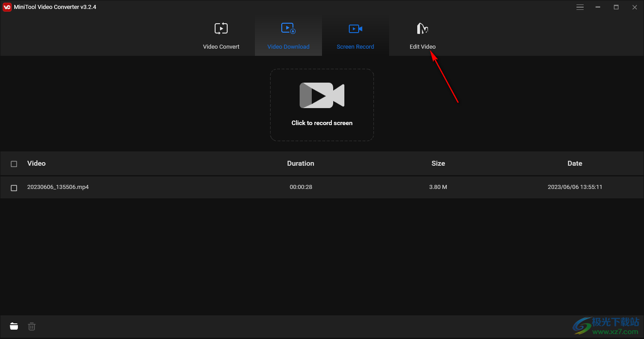The width and height of the screenshot is (644, 339).
Task: Open the Edit Video tab
Action: (423, 36)
